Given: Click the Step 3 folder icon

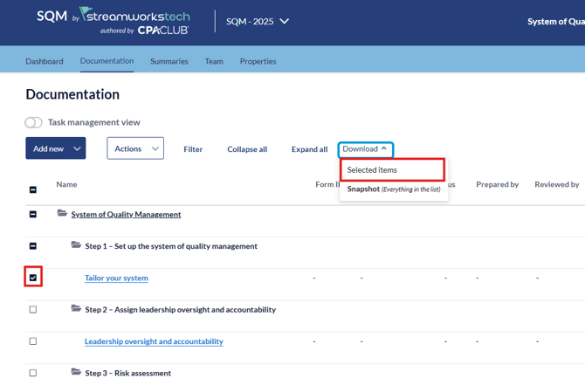Looking at the screenshot, I should coord(77,372).
